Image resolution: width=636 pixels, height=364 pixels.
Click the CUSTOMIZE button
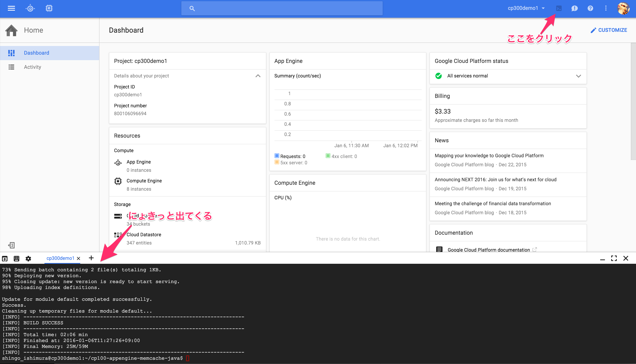tap(609, 30)
